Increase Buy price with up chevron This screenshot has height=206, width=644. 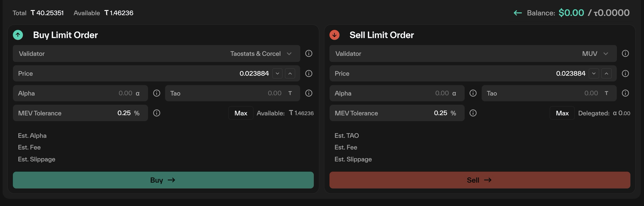click(290, 73)
